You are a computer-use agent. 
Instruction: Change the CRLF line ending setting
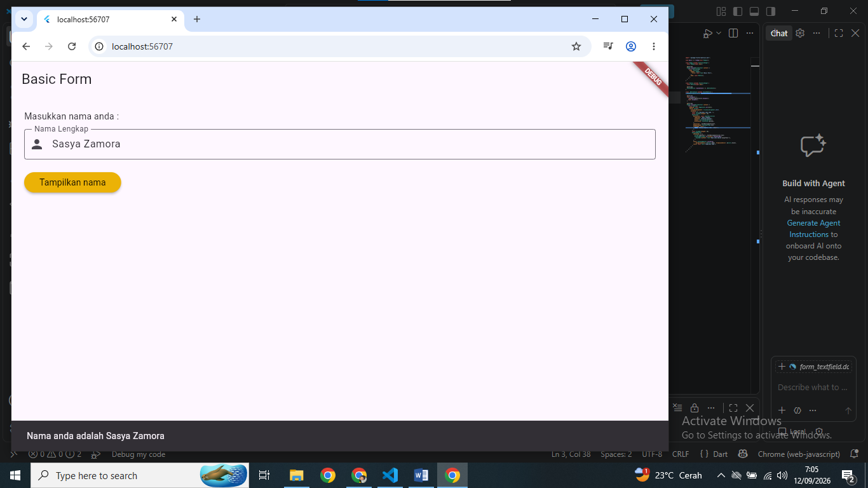pos(681,454)
